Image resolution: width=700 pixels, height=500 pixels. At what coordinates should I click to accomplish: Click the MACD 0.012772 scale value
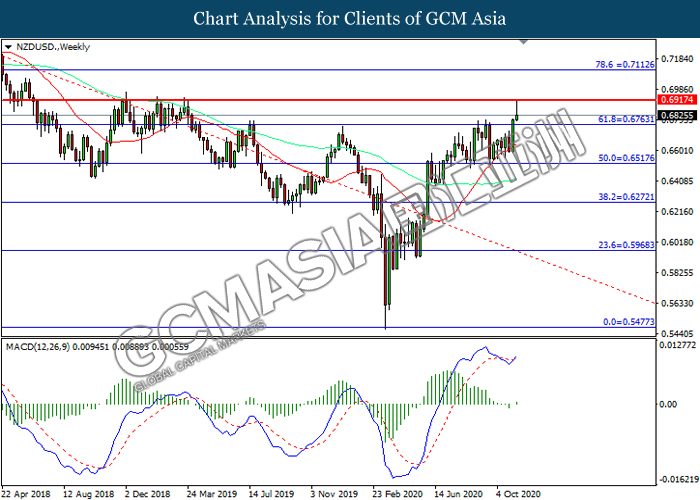[678, 345]
